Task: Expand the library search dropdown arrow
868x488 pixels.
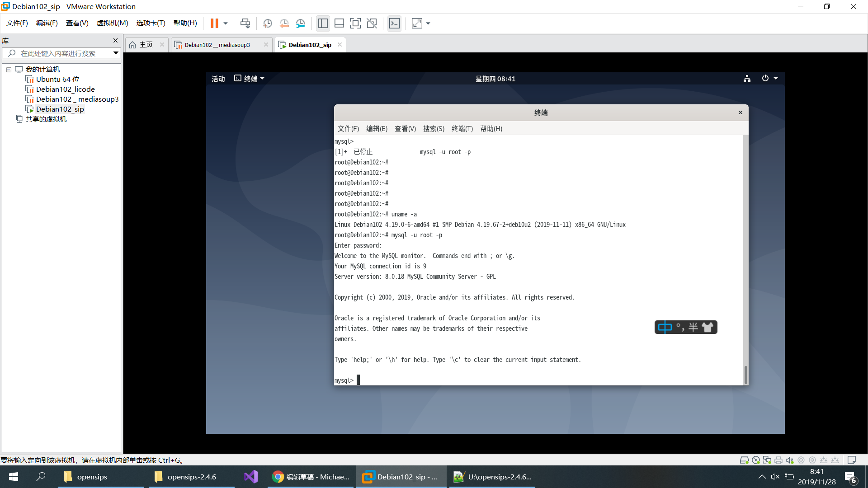Action: 116,53
